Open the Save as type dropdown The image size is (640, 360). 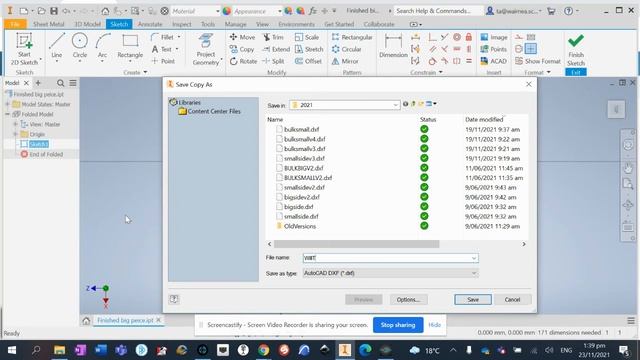391,273
